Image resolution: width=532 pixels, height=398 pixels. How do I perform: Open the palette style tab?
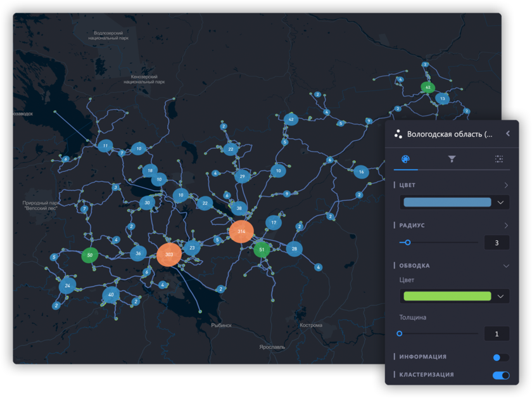(406, 159)
